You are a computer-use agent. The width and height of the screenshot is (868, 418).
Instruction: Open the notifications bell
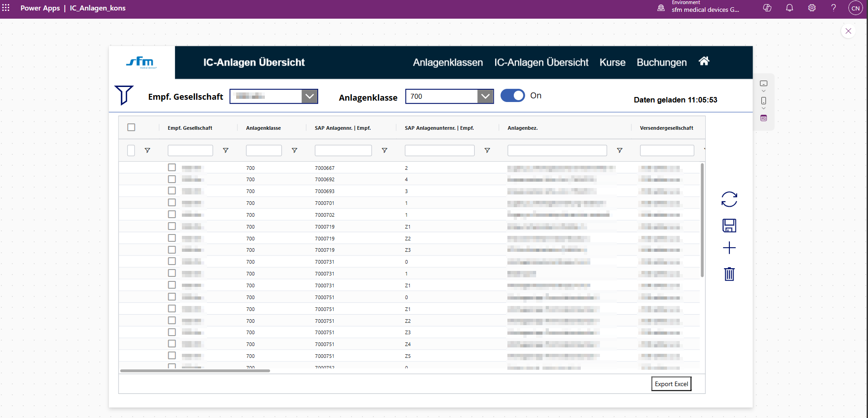click(x=789, y=8)
